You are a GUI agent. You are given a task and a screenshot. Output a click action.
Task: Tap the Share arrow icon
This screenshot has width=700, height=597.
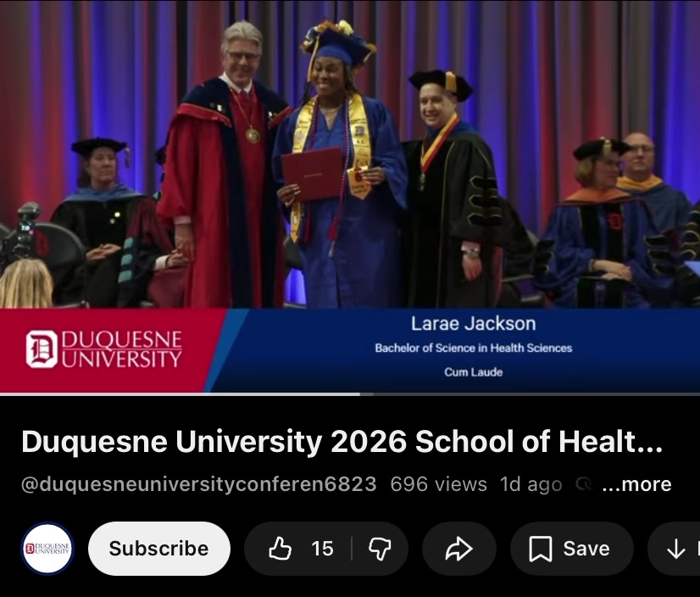pyautogui.click(x=459, y=549)
